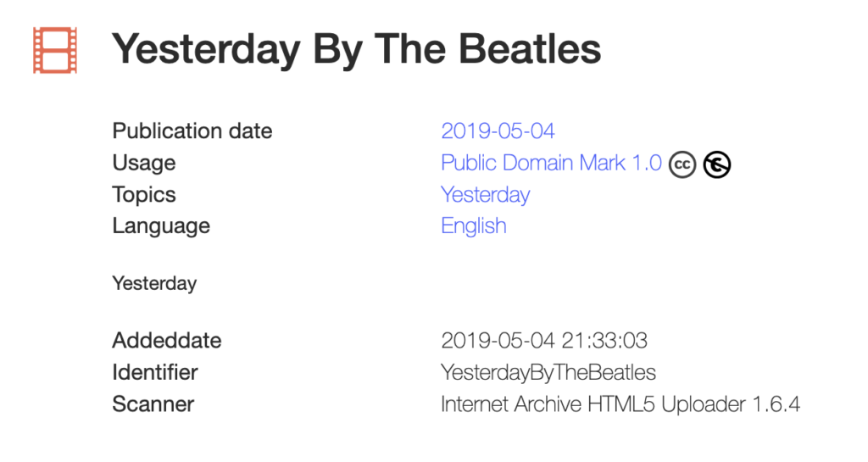Image resolution: width=868 pixels, height=462 pixels.
Task: Click the Creative Commons CC icon
Action: pos(682,164)
